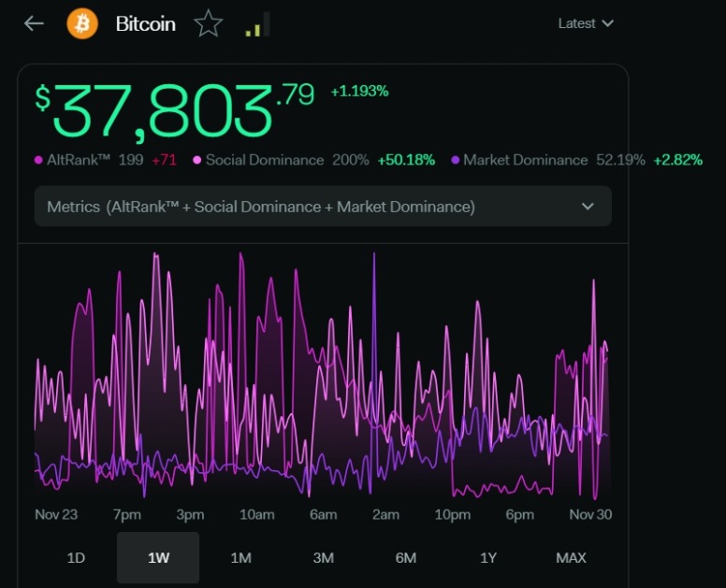Click the signal strength bars icon

click(x=257, y=25)
